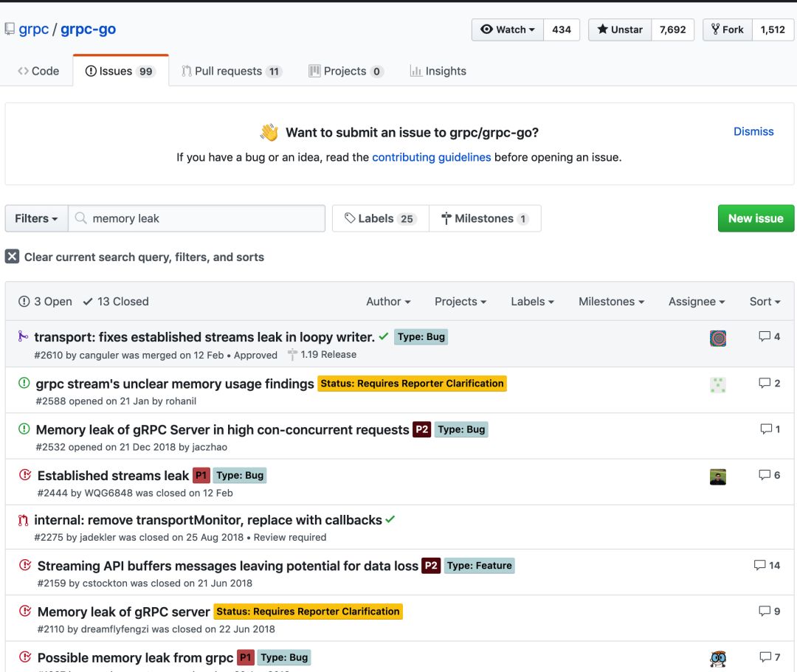Click the memory leak search field

click(197, 218)
